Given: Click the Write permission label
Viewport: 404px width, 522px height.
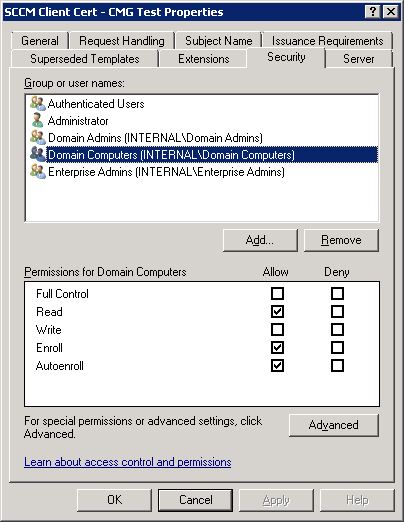Looking at the screenshot, I should (x=49, y=330).
